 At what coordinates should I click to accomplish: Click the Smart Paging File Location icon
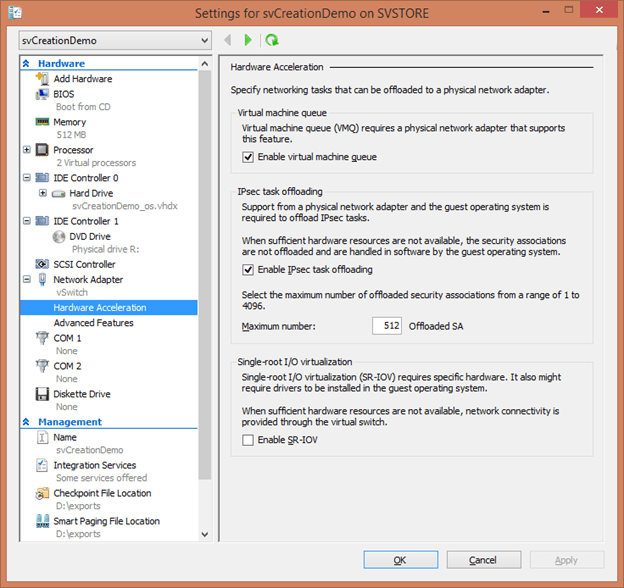[42, 521]
